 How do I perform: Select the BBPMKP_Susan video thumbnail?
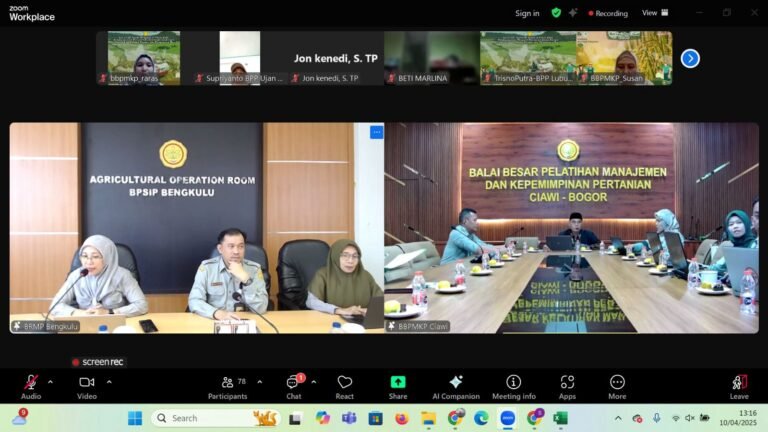pyautogui.click(x=624, y=57)
